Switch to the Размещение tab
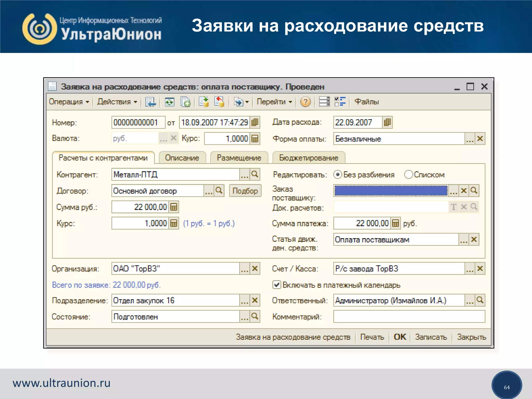 [x=239, y=158]
